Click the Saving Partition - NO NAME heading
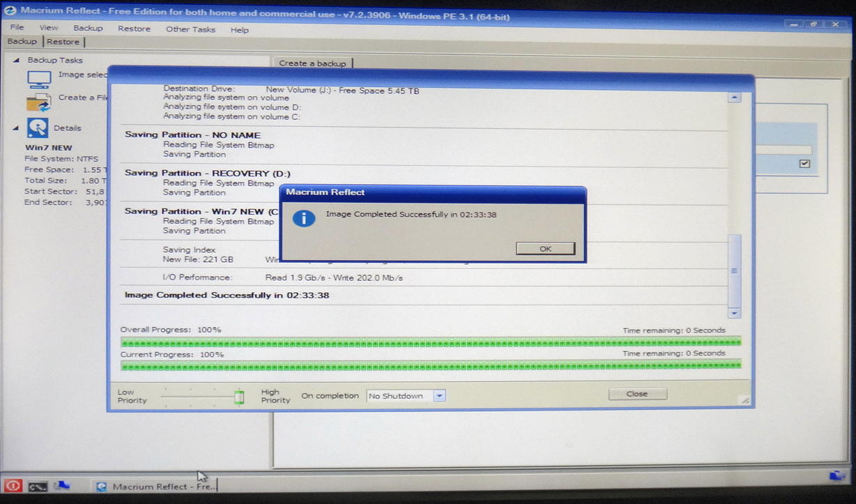Viewport: 856px width, 504px height. (192, 135)
